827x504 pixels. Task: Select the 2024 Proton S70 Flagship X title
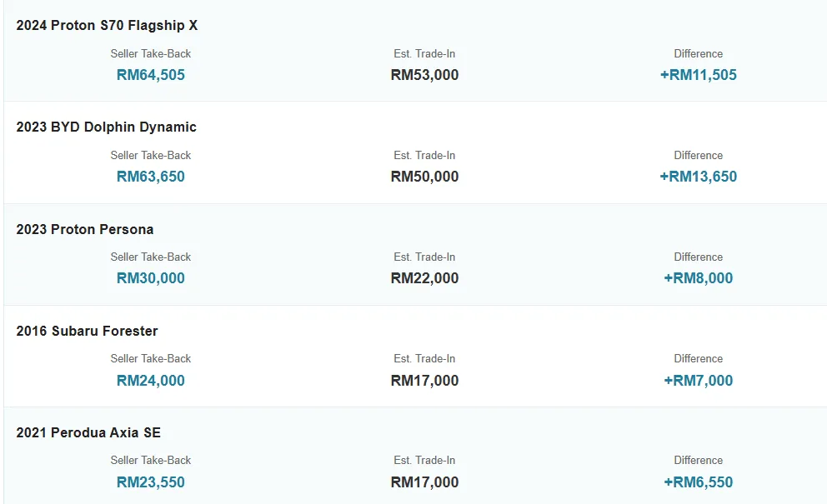(107, 25)
